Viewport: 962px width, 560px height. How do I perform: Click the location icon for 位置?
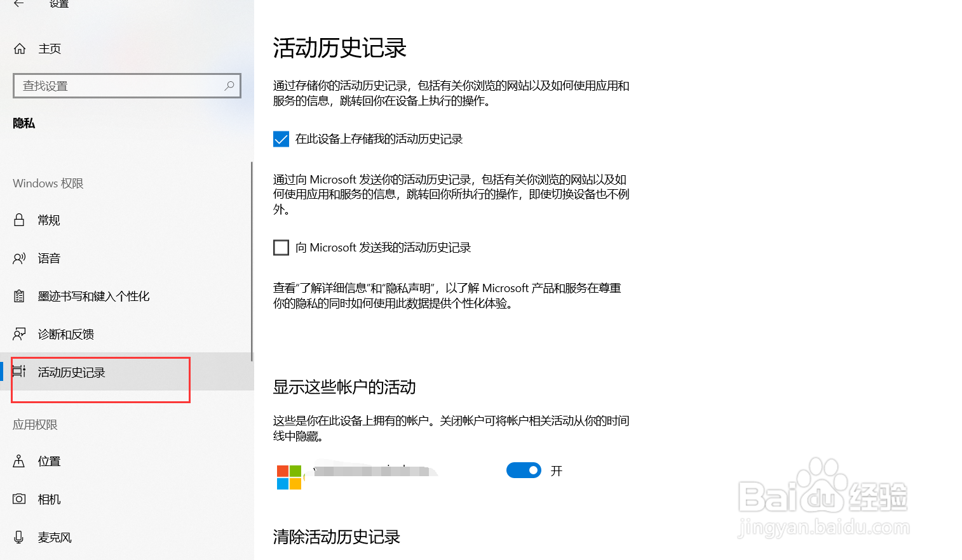(19, 461)
